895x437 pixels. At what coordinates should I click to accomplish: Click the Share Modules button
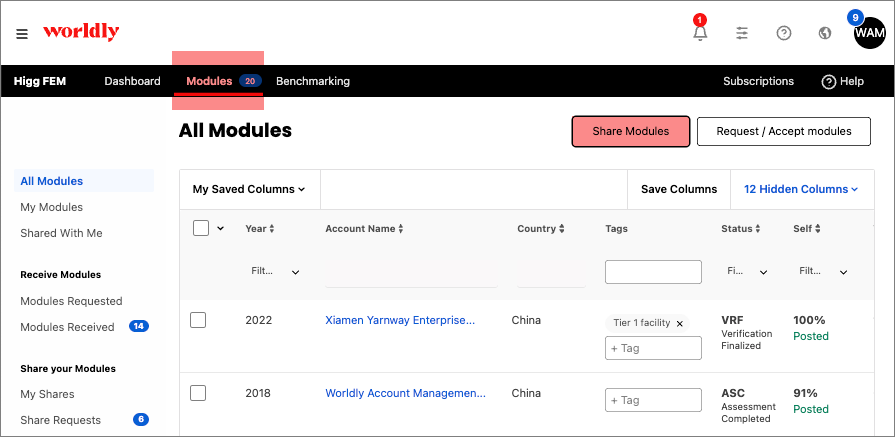631,131
